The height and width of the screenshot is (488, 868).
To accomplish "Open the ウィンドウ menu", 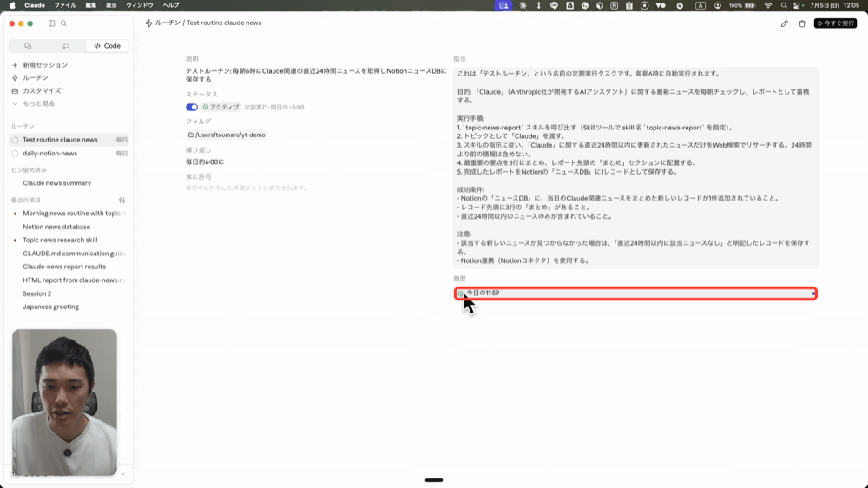I will click(x=140, y=5).
